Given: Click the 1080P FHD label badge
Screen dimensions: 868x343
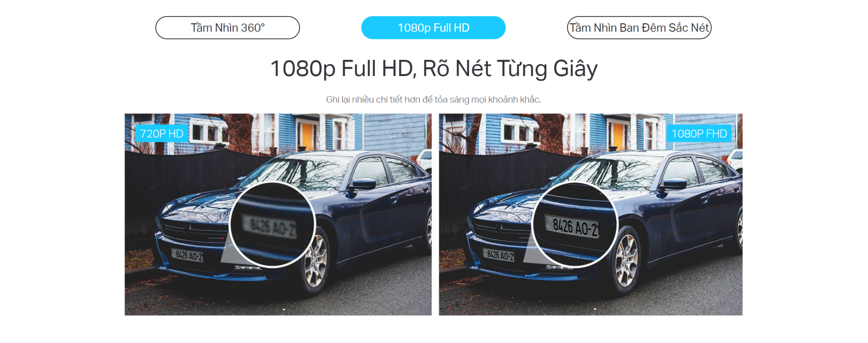Looking at the screenshot, I should tap(699, 133).
